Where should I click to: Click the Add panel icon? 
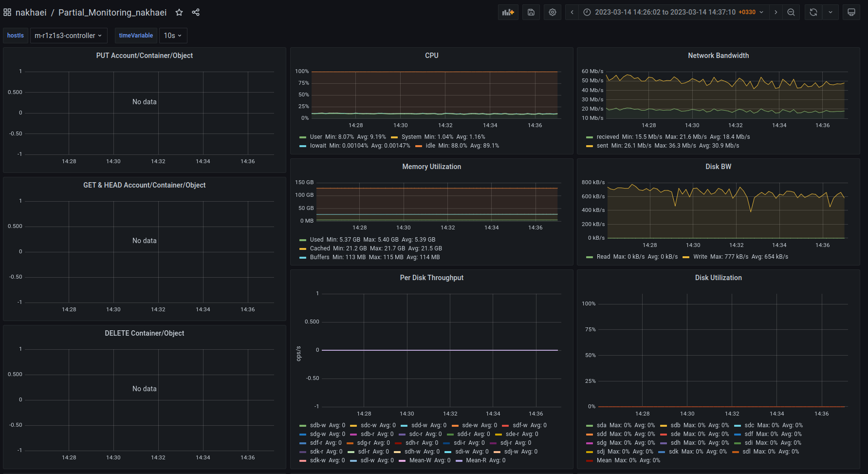click(x=508, y=12)
